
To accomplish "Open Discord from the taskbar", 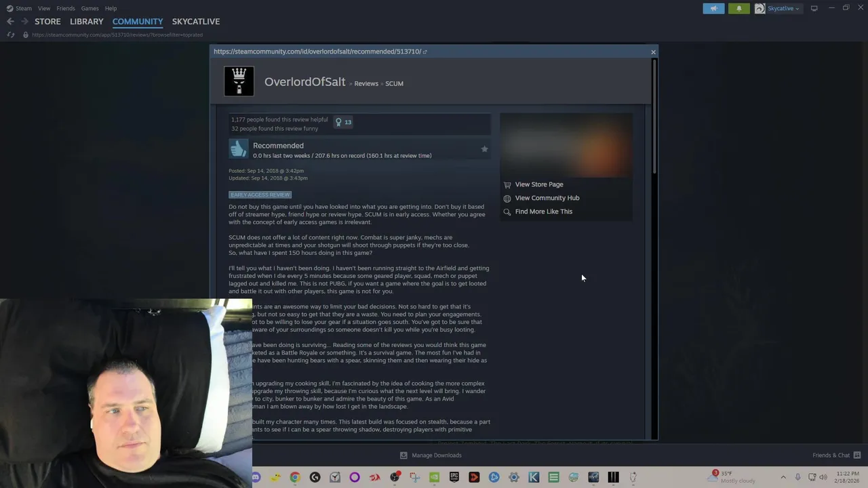I will [x=256, y=478].
